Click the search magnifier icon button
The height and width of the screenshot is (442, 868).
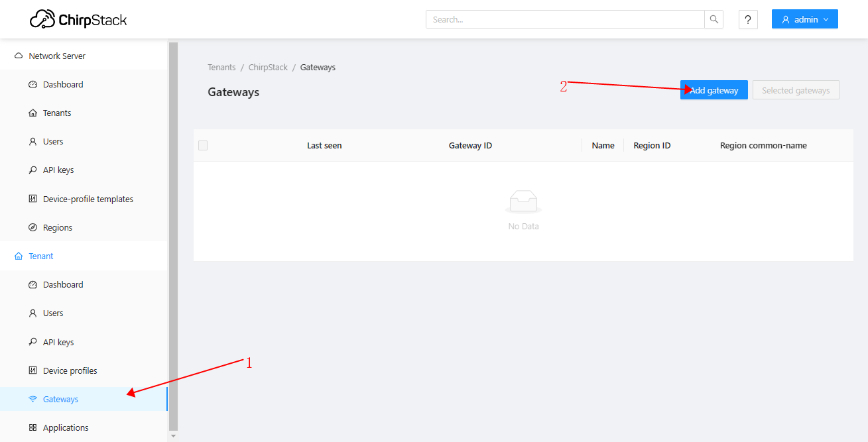pyautogui.click(x=713, y=19)
